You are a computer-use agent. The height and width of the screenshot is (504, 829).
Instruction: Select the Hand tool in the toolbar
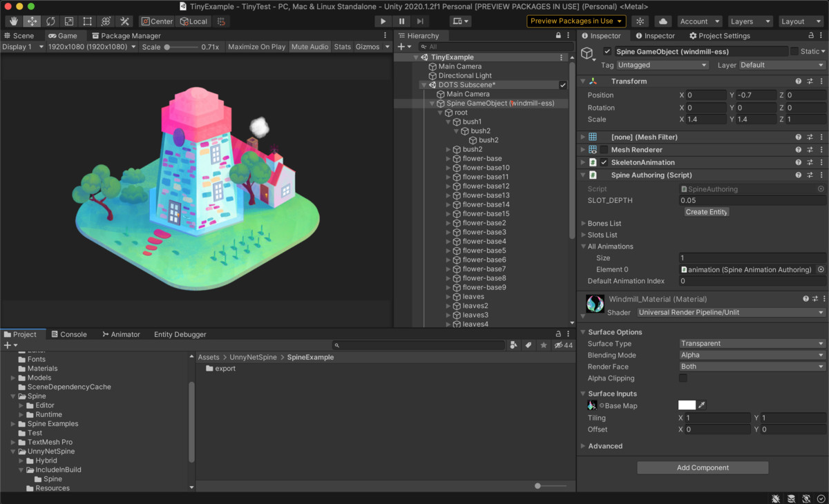(12, 21)
